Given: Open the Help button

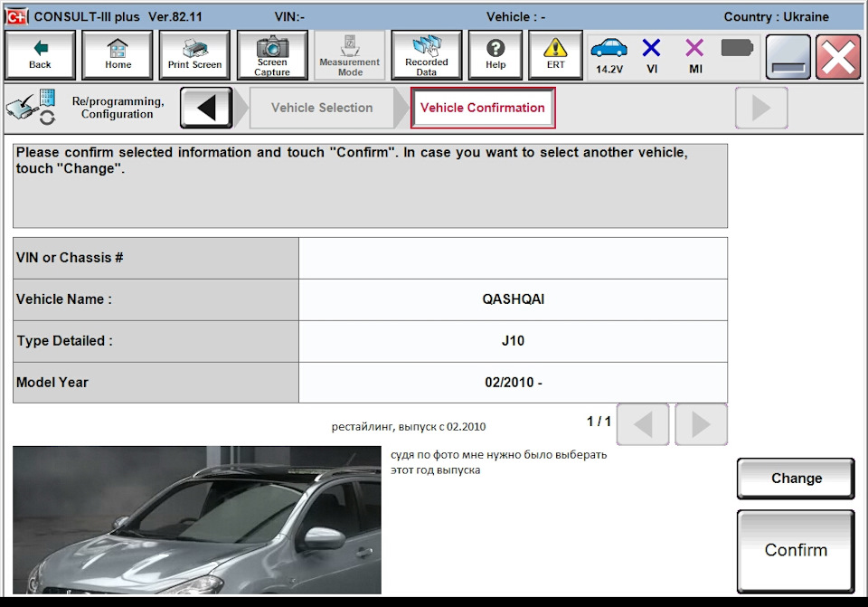Looking at the screenshot, I should click(x=495, y=55).
